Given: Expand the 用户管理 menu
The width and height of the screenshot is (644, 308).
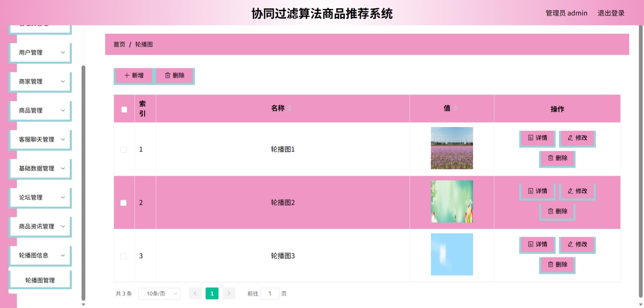Looking at the screenshot, I should pyautogui.click(x=40, y=53).
